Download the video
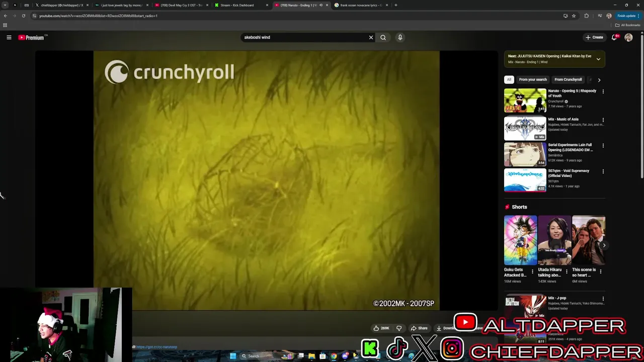644x362 pixels. click(x=446, y=328)
